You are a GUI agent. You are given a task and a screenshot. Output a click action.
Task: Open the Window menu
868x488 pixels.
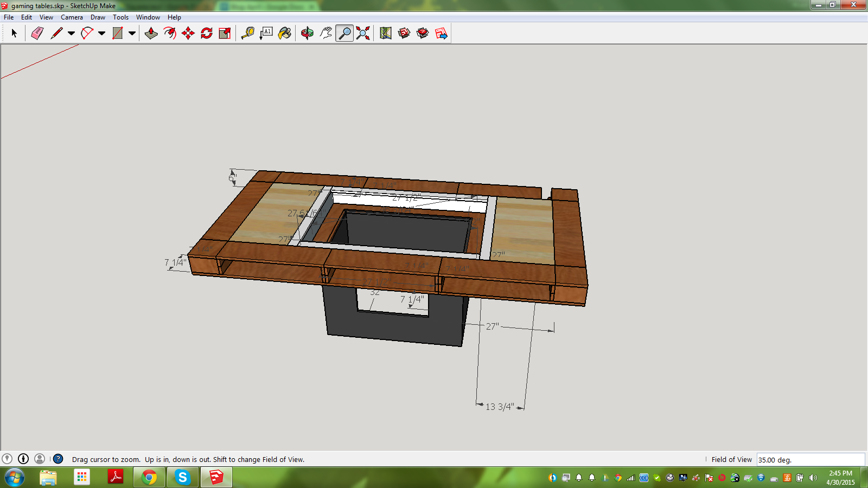[148, 17]
